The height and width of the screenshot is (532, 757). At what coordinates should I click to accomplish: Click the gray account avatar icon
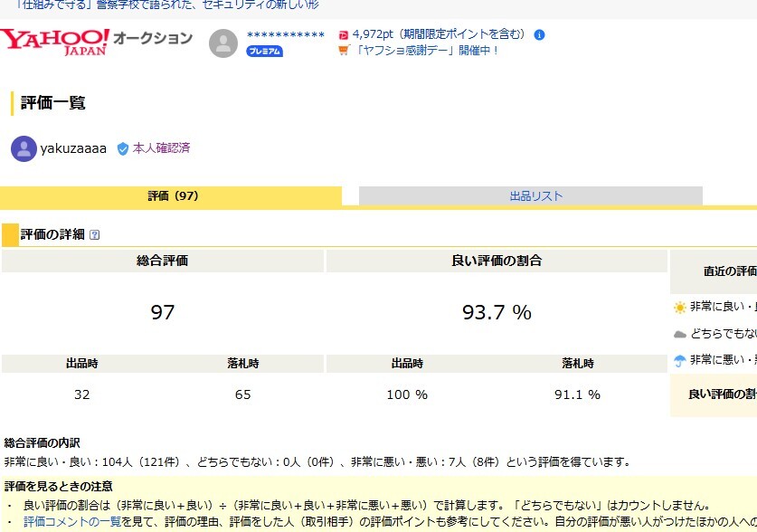coord(223,43)
